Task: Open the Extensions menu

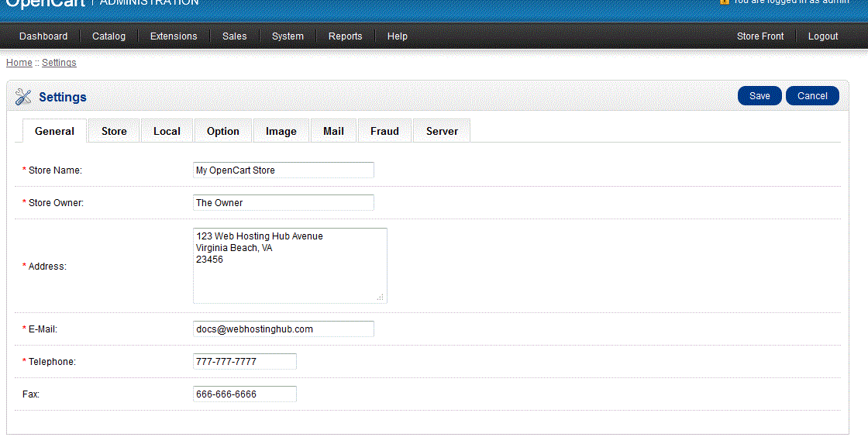Action: click(x=174, y=36)
